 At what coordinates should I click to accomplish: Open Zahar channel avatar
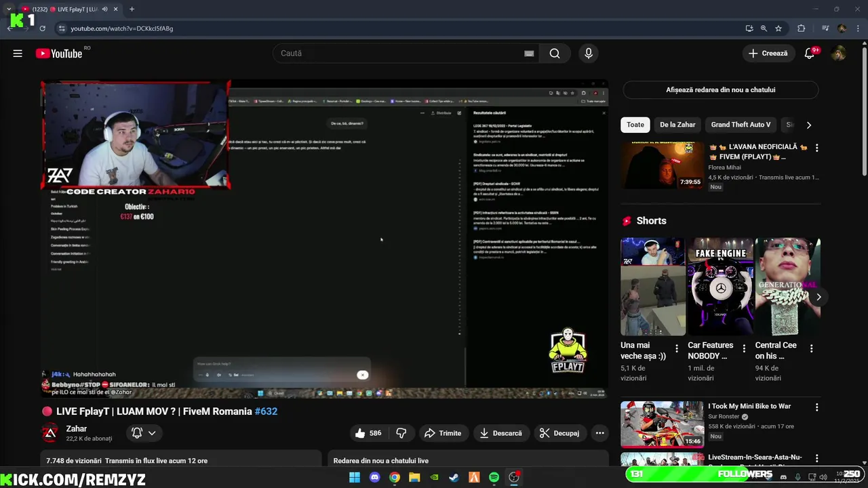(x=50, y=432)
